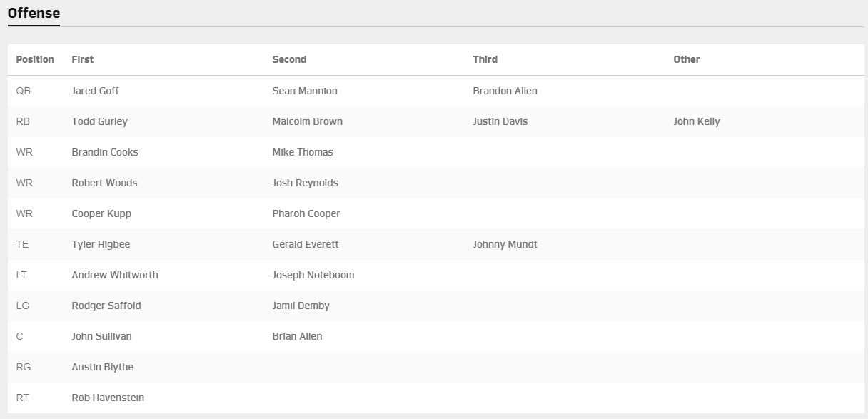868x419 pixels.
Task: Click Robert Woods' name
Action: point(104,183)
